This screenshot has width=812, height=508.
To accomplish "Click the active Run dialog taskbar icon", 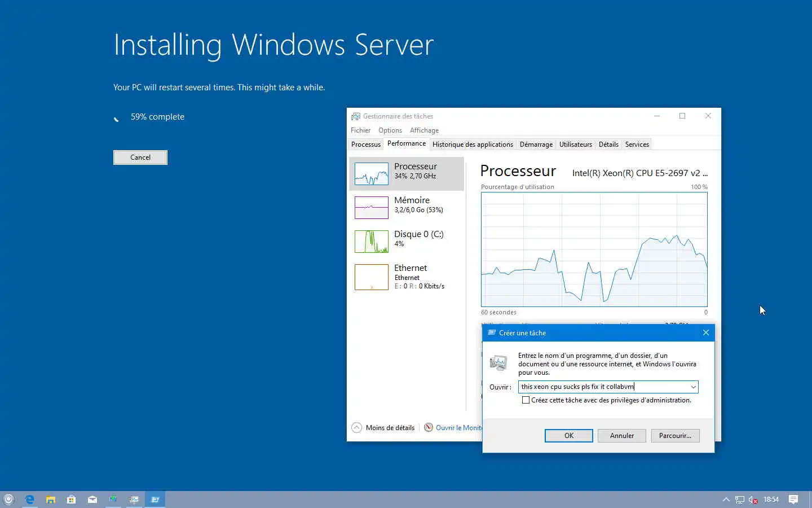I will 155,499.
